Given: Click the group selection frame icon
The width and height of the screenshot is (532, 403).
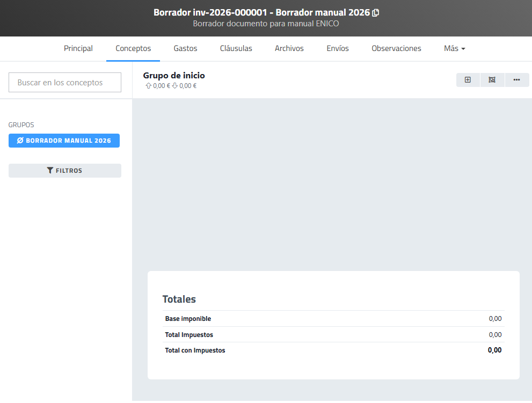Looking at the screenshot, I should (x=492, y=80).
